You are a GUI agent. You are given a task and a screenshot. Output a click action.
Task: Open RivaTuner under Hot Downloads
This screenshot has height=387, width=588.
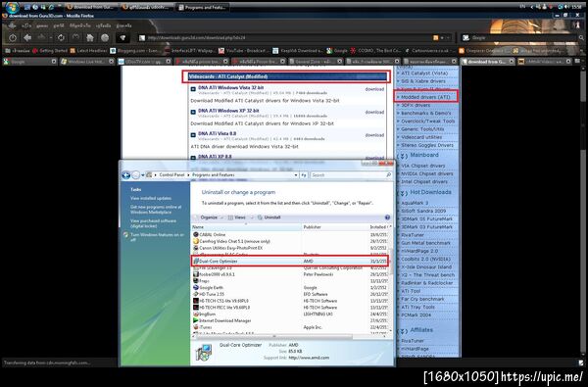click(x=413, y=235)
